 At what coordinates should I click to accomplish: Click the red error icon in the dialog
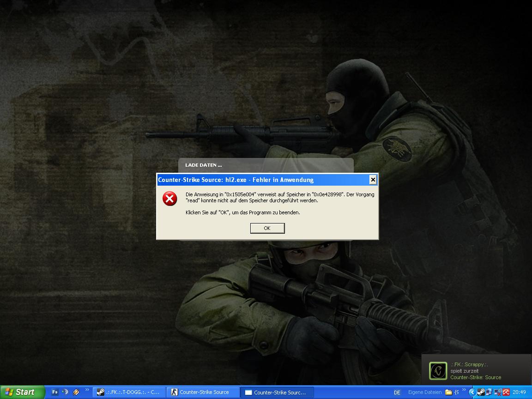pos(169,199)
